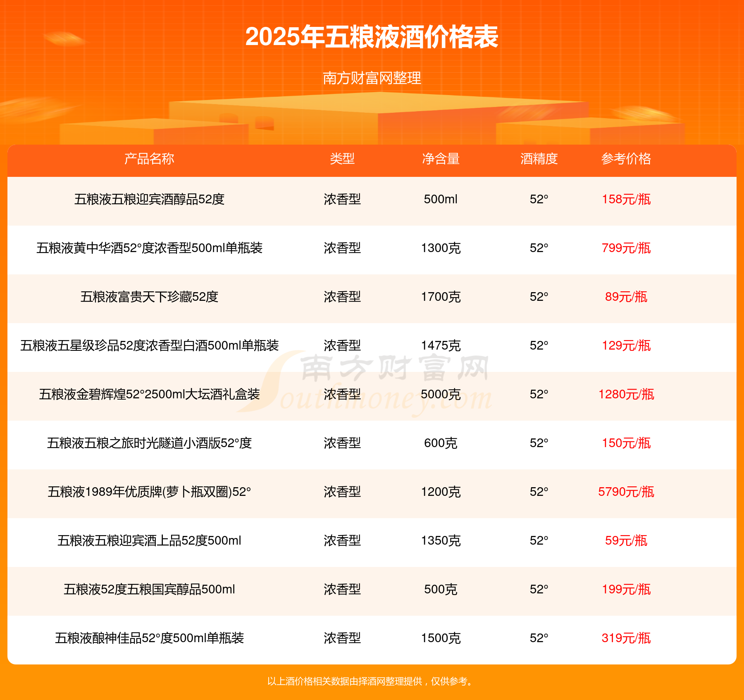Click 52° in the 五粮国宾醇品 row
Image resolution: width=744 pixels, height=700 pixels.
539,589
